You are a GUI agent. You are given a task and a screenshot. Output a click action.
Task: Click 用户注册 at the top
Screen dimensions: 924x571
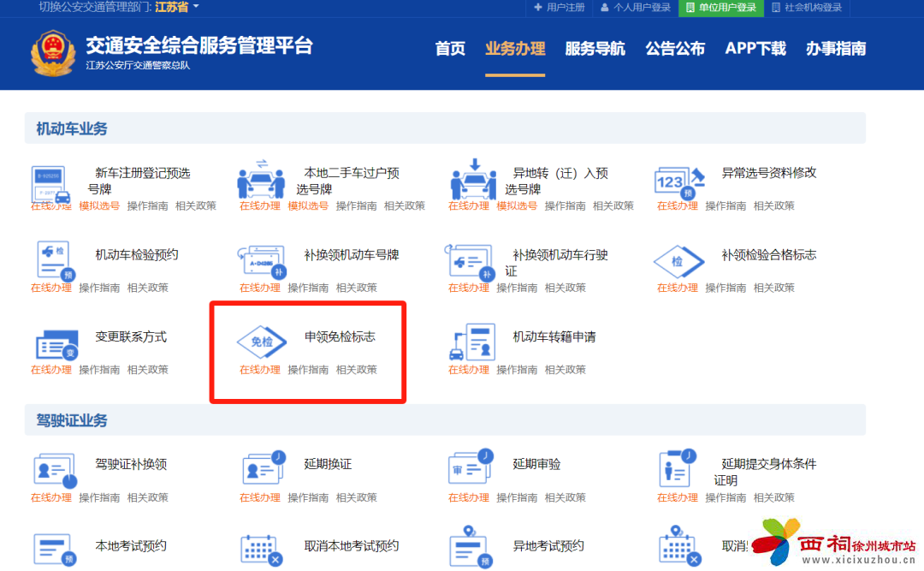coord(560,8)
